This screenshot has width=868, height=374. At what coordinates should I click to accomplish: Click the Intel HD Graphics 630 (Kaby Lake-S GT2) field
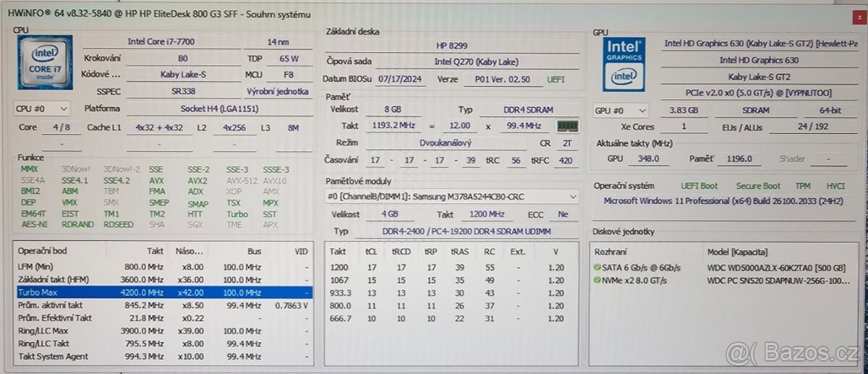(759, 43)
